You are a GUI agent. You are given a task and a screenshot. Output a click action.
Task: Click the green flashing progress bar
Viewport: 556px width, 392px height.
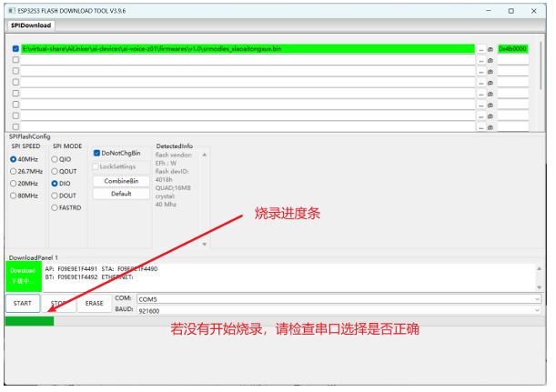29,321
